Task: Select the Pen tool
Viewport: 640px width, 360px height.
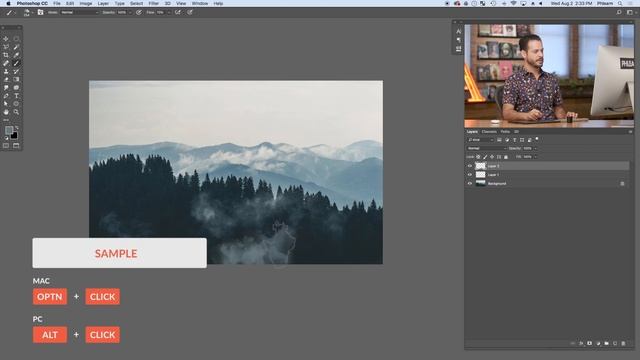Action: pos(6,96)
